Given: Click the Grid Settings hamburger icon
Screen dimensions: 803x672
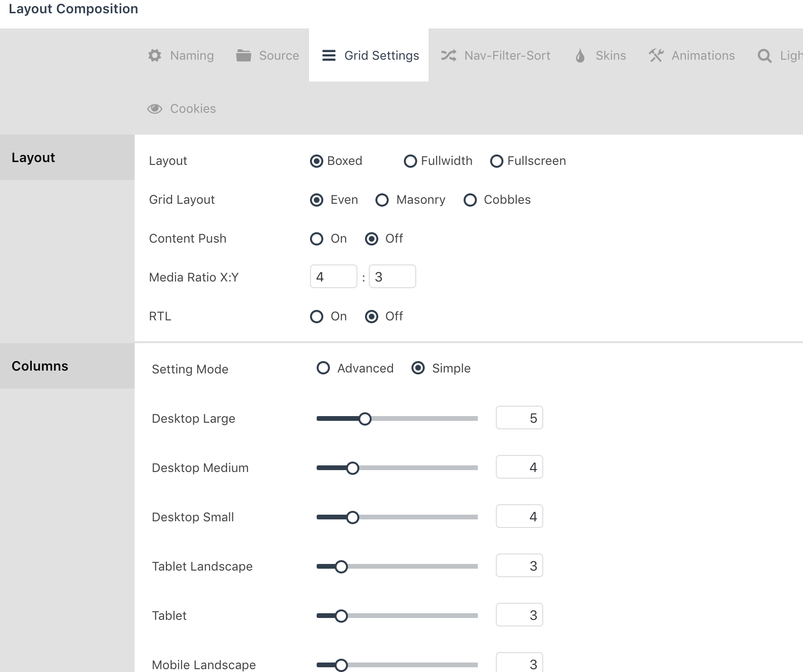Looking at the screenshot, I should point(328,55).
